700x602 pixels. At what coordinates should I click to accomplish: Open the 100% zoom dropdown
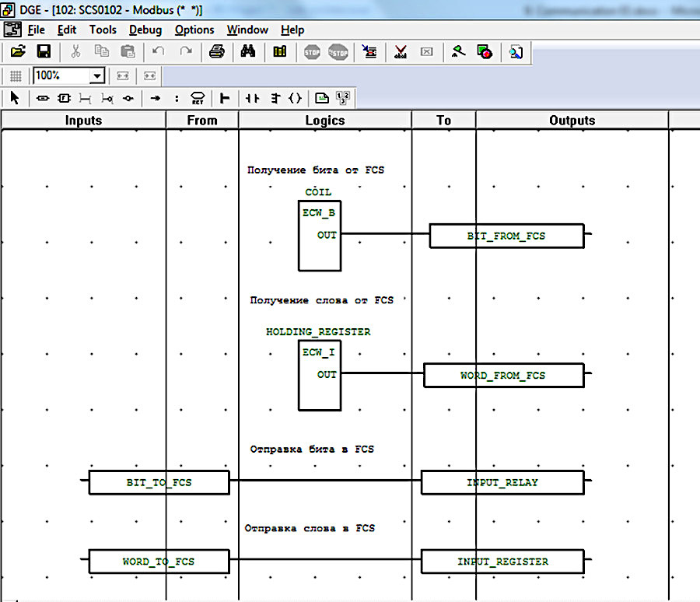coord(97,76)
